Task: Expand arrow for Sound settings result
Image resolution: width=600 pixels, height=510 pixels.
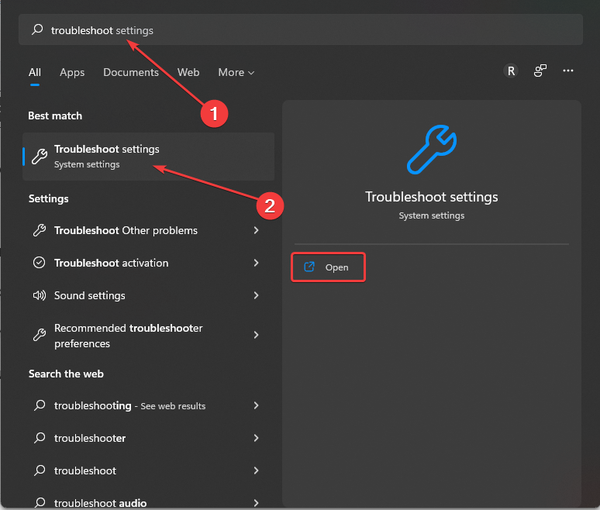Action: [x=256, y=296]
